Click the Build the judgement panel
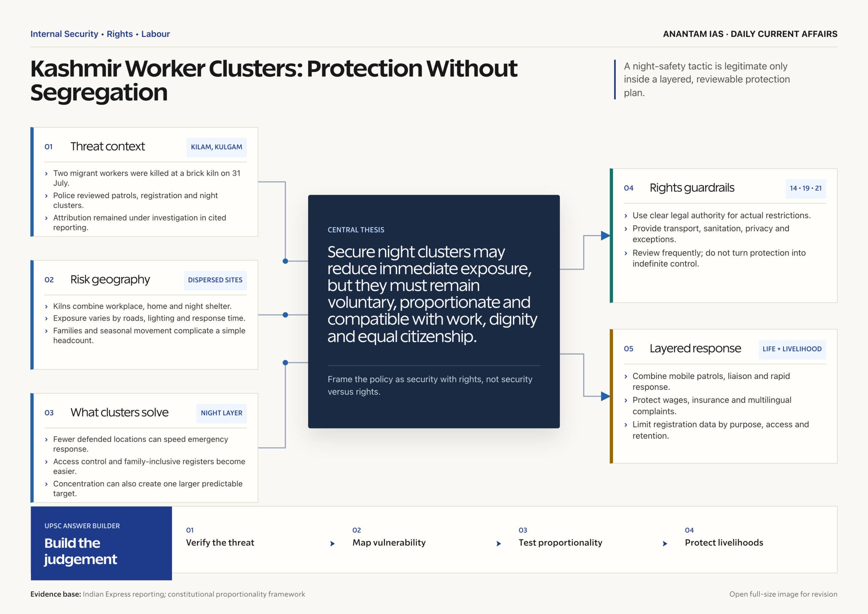Screen dimensions: 868x614 coord(101,543)
